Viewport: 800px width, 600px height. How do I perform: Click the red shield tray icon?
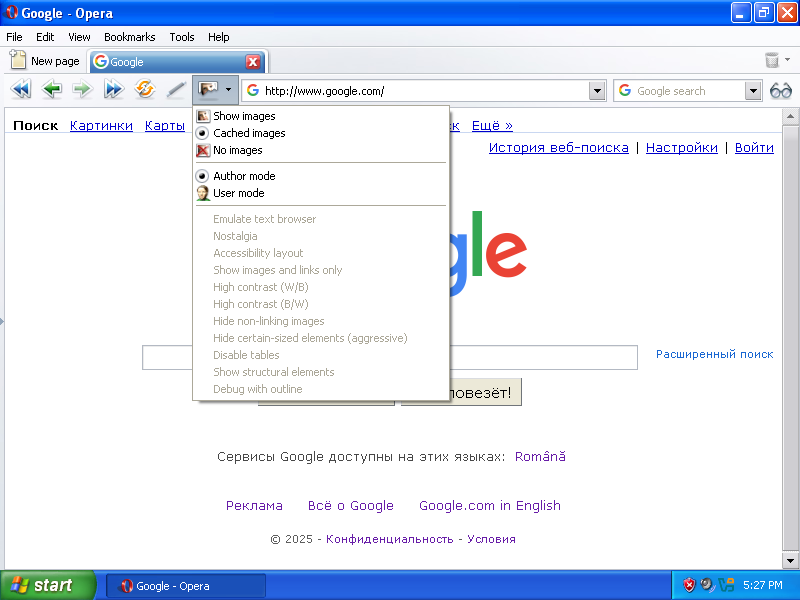[689, 585]
